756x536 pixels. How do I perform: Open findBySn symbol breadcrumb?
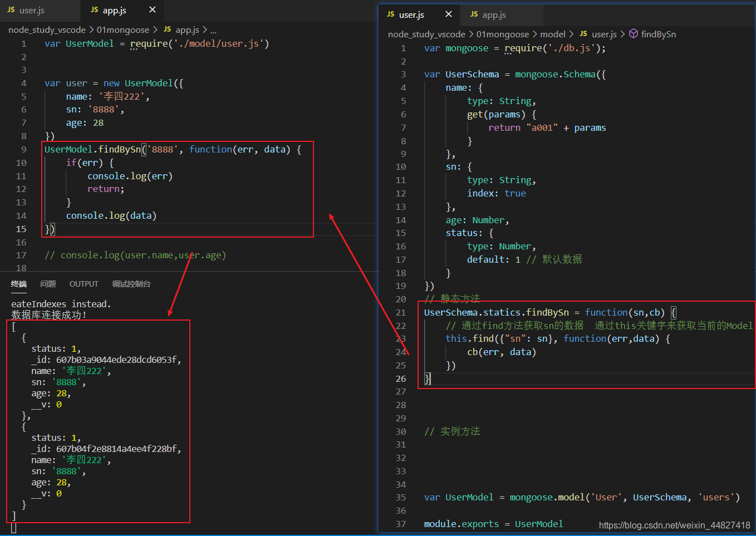[659, 34]
